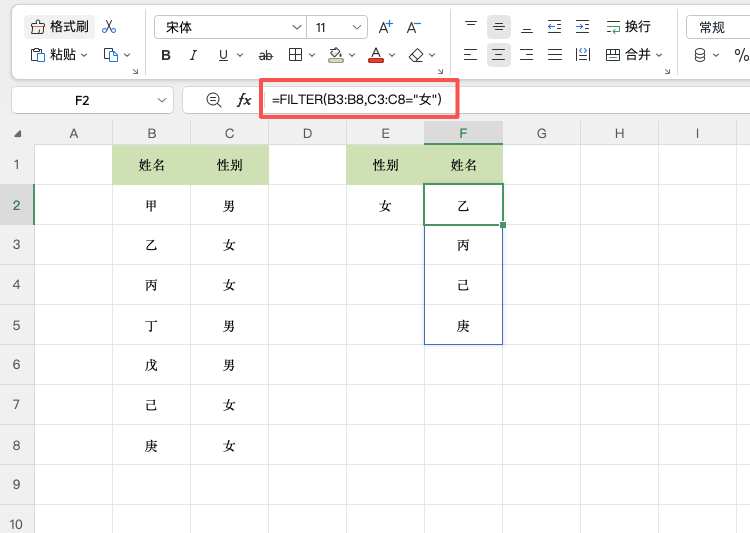
Task: Select Align Left icon
Action: point(471,55)
